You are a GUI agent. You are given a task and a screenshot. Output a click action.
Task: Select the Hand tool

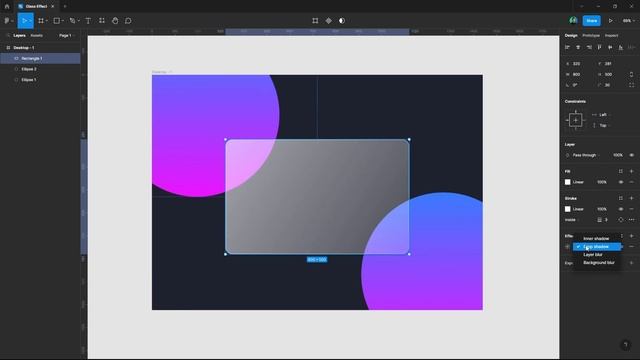(x=115, y=20)
